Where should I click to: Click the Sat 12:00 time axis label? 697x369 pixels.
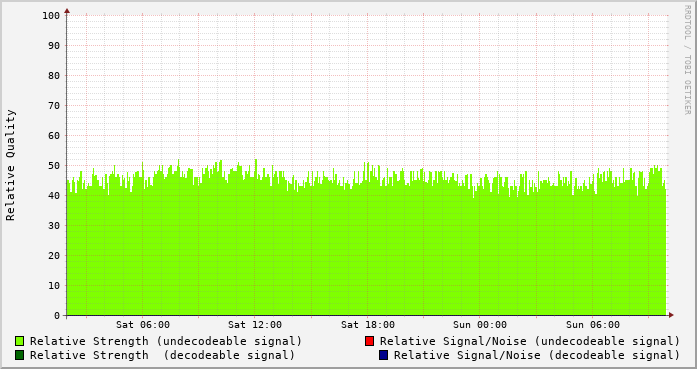pyautogui.click(x=255, y=325)
